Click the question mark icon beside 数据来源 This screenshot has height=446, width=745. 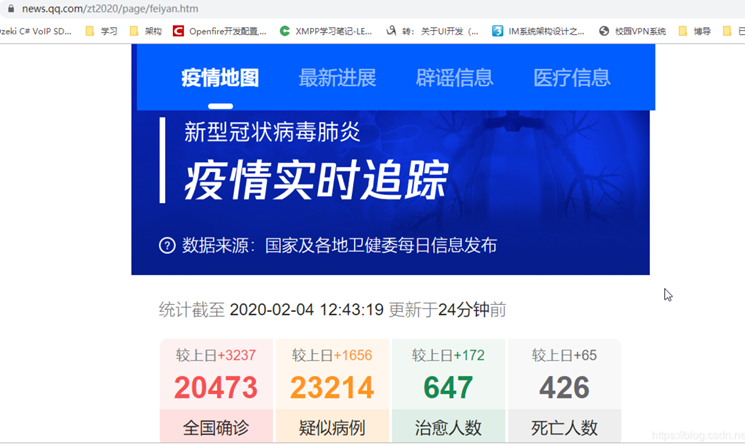(x=167, y=246)
